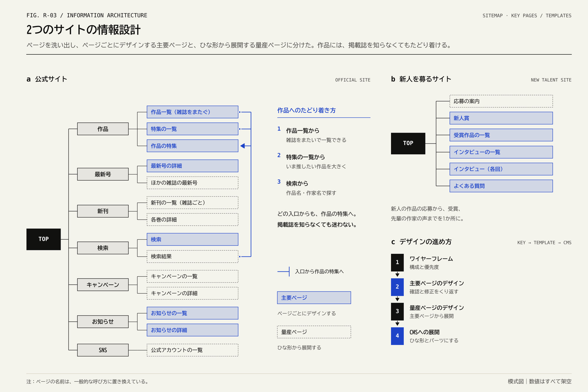Select the grey 作品 category box
Viewport: 588px width, 392px height.
[x=103, y=129]
